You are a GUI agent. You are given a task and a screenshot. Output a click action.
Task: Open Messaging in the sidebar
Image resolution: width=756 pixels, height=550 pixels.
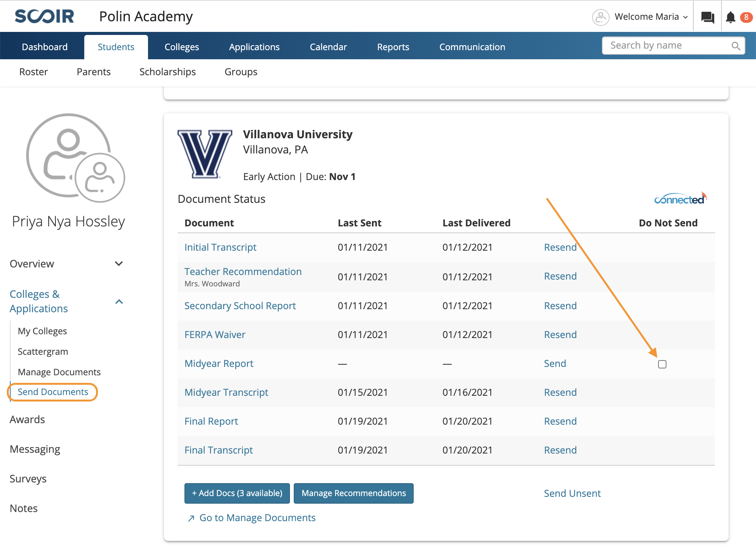[x=35, y=449]
